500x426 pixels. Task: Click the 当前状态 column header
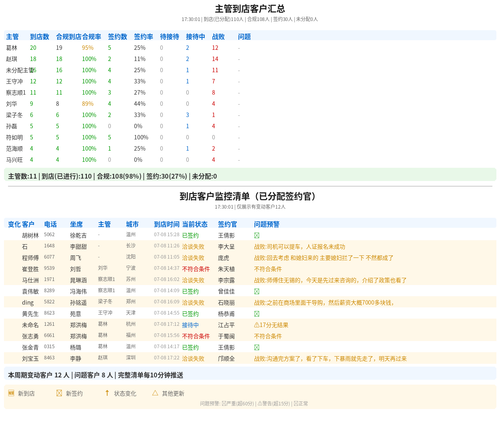click(x=195, y=224)
